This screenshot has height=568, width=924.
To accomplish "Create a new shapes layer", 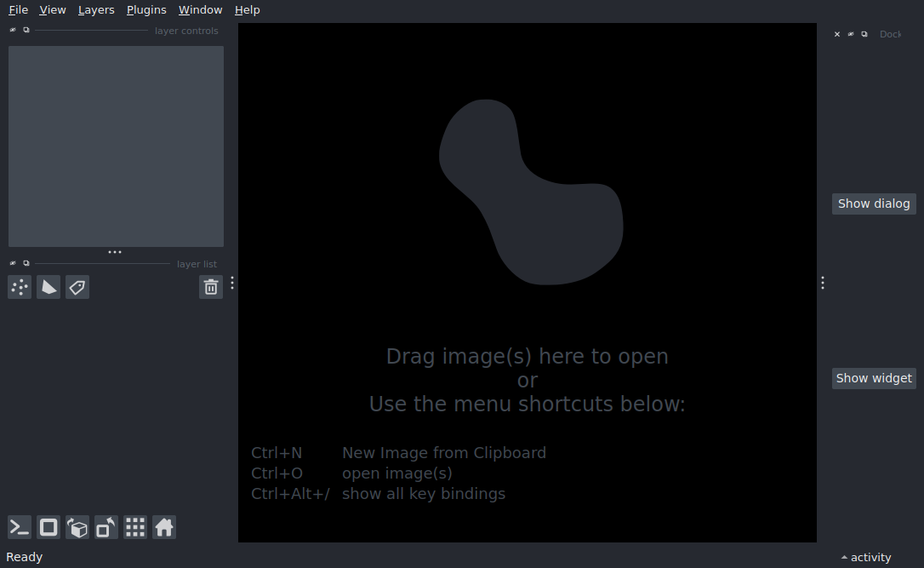I will 48,287.
